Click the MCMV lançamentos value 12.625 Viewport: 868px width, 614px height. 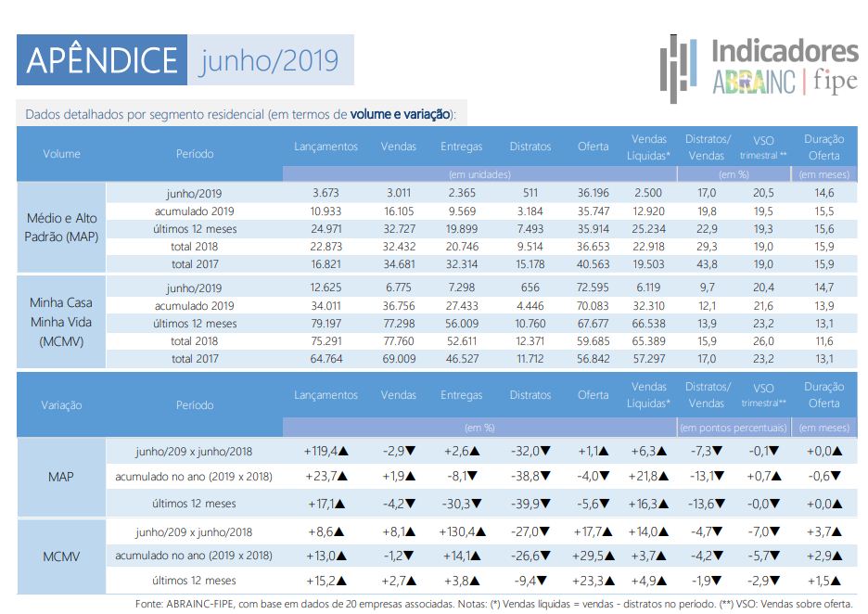tap(325, 288)
